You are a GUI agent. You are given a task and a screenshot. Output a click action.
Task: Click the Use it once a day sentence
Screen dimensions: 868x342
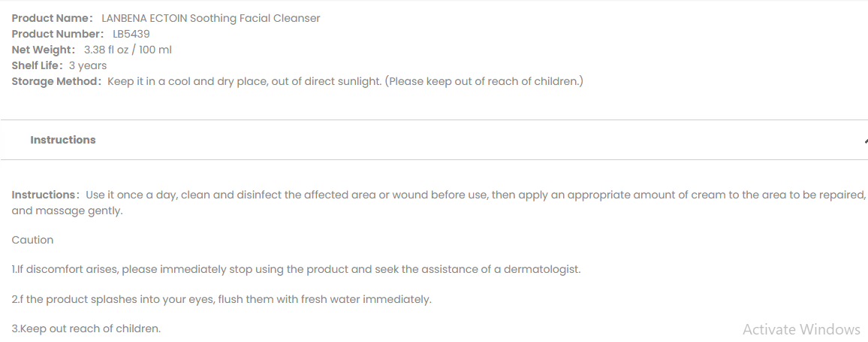pyautogui.click(x=475, y=195)
